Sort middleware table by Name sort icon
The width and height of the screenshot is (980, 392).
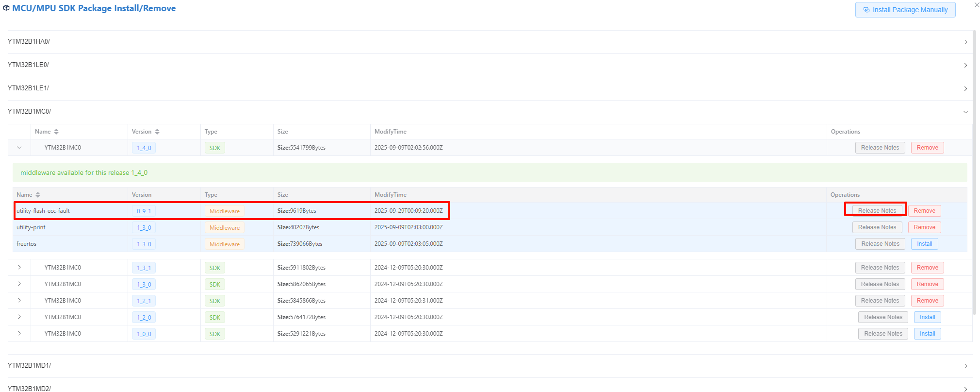(x=38, y=195)
